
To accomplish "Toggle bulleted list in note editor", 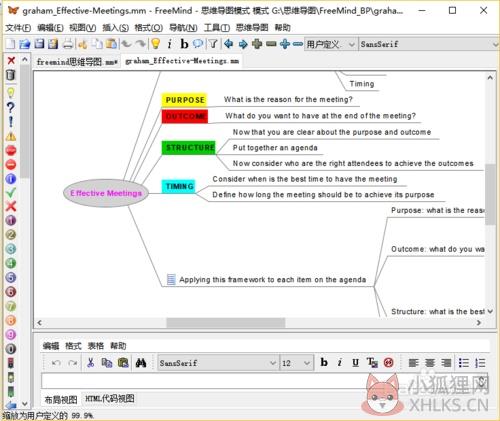I will click(464, 363).
